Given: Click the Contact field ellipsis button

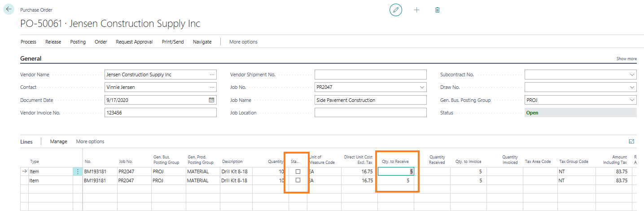Looking at the screenshot, I should (x=212, y=87).
